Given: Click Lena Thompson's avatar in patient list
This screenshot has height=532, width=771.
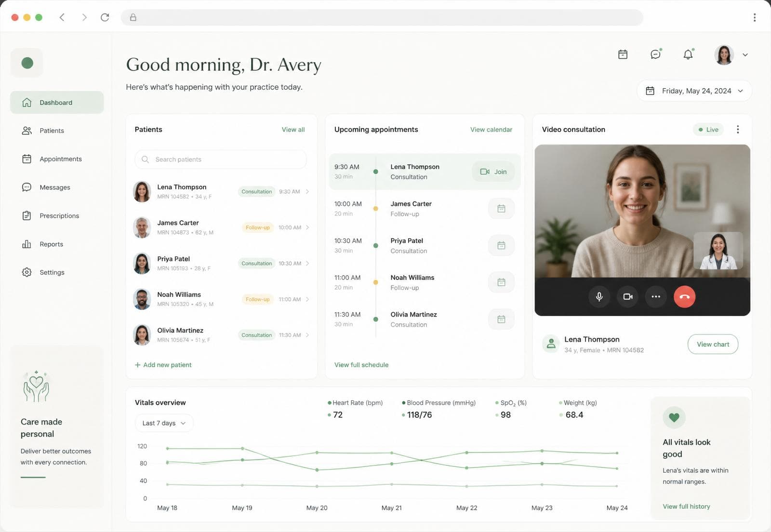Looking at the screenshot, I should coord(142,192).
